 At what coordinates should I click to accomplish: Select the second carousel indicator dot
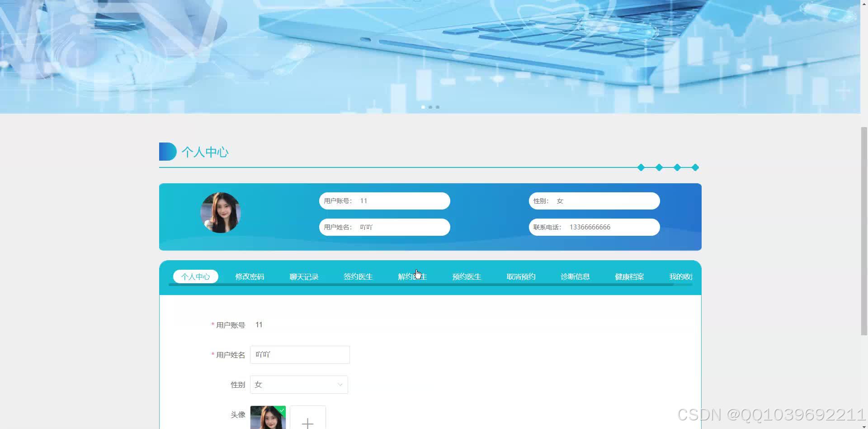click(430, 107)
